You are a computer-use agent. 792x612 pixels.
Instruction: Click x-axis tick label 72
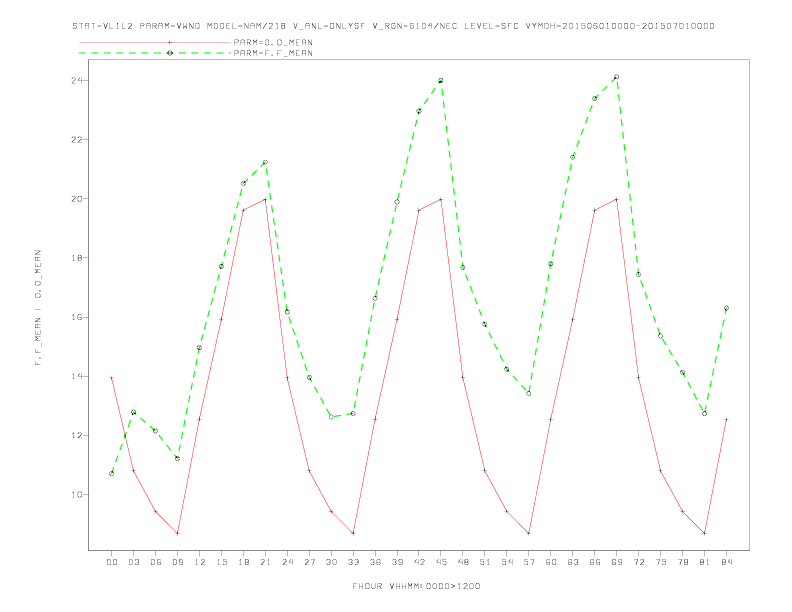pos(639,562)
